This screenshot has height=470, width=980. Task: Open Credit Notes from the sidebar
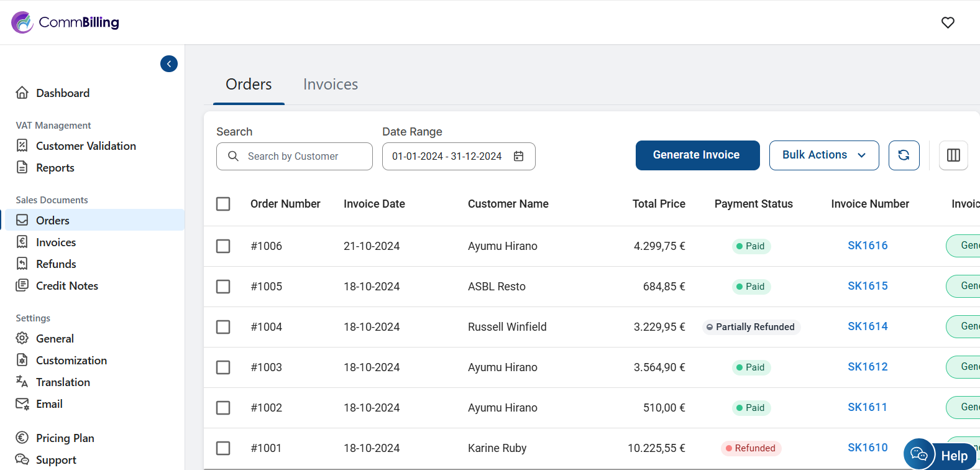[66, 286]
